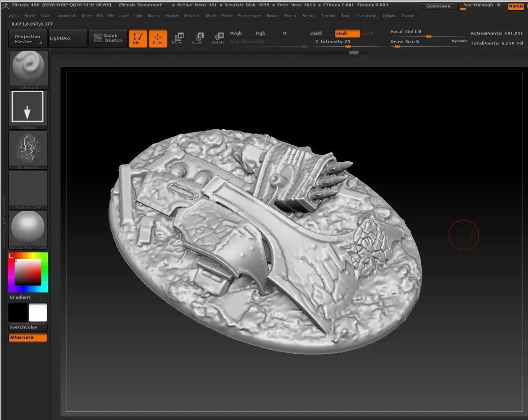Click the left tray divider arrow
The height and width of the screenshot is (420, 528).
(4, 221)
